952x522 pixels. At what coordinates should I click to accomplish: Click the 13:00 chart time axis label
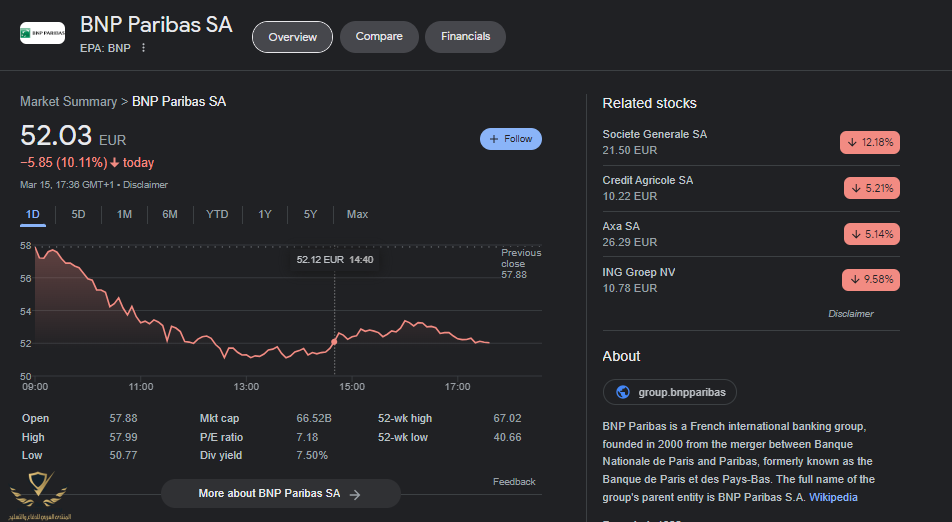tap(246, 387)
